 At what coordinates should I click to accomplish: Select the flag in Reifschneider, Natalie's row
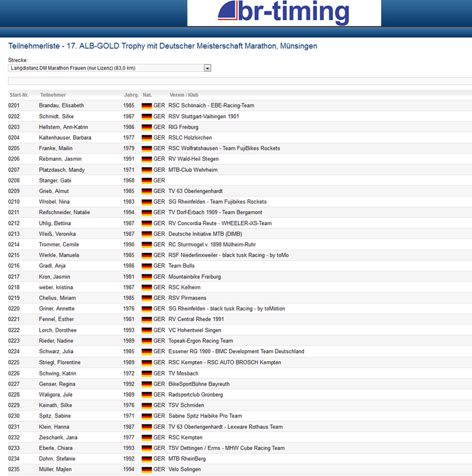pos(147,213)
